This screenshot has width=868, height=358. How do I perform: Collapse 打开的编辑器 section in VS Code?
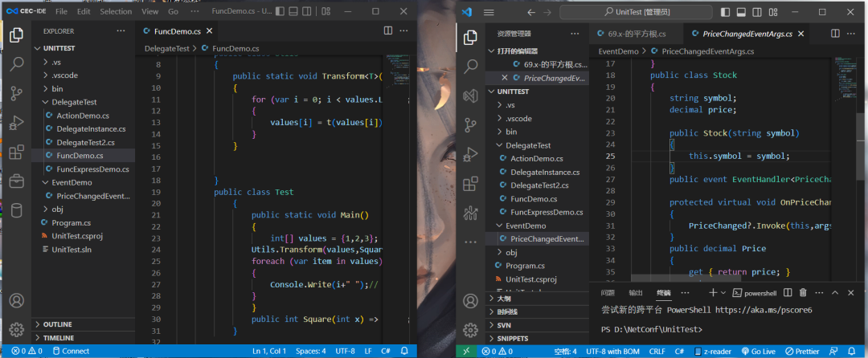point(537,51)
